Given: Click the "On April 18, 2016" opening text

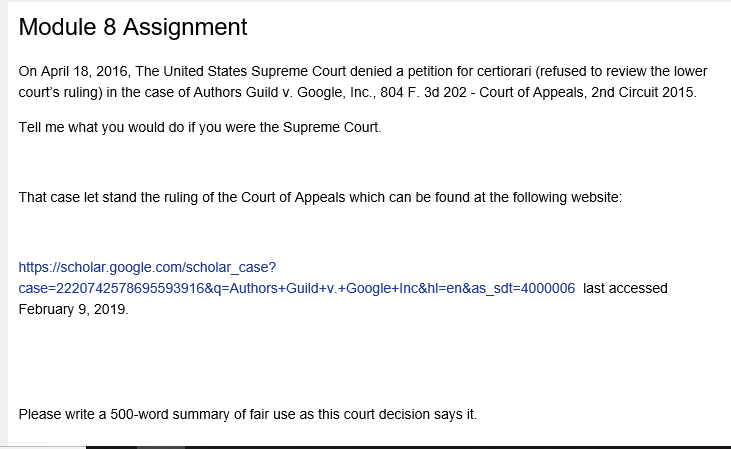Looking at the screenshot, I should [75, 71].
